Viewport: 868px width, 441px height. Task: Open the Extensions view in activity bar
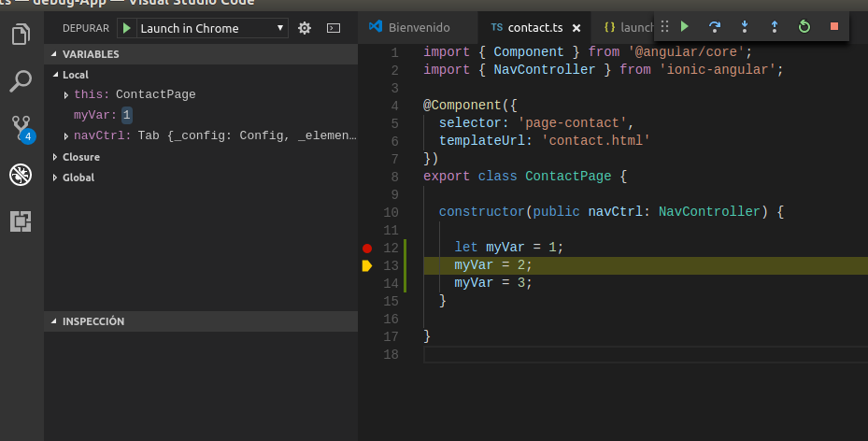(21, 221)
